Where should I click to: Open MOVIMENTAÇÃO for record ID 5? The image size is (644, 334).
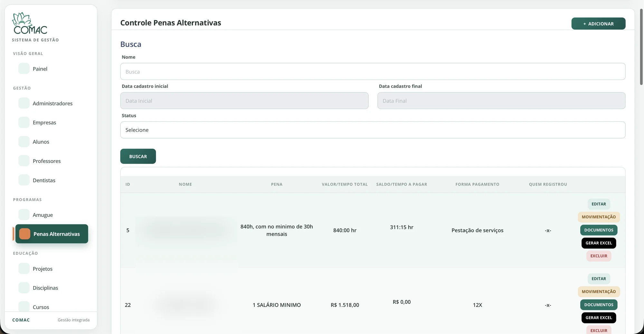[x=599, y=217]
